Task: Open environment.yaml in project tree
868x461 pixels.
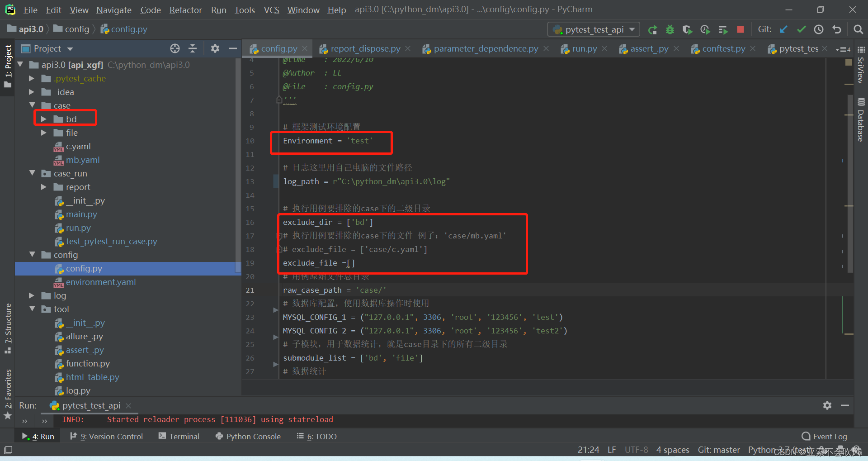Action: coord(100,282)
